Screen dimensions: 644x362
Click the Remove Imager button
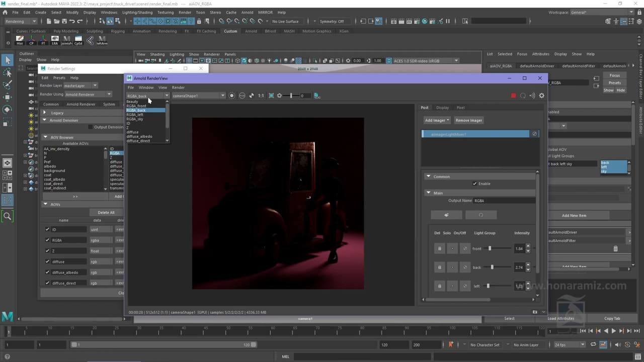[469, 120]
